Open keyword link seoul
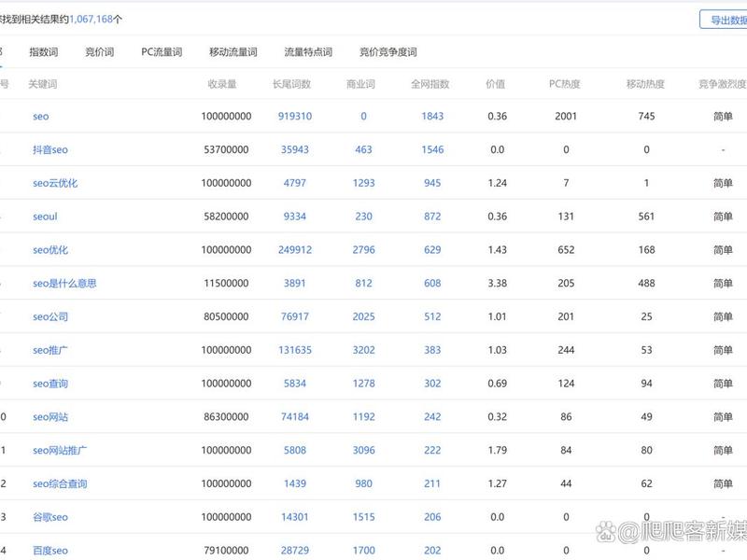The width and height of the screenshot is (747, 560). pos(45,217)
